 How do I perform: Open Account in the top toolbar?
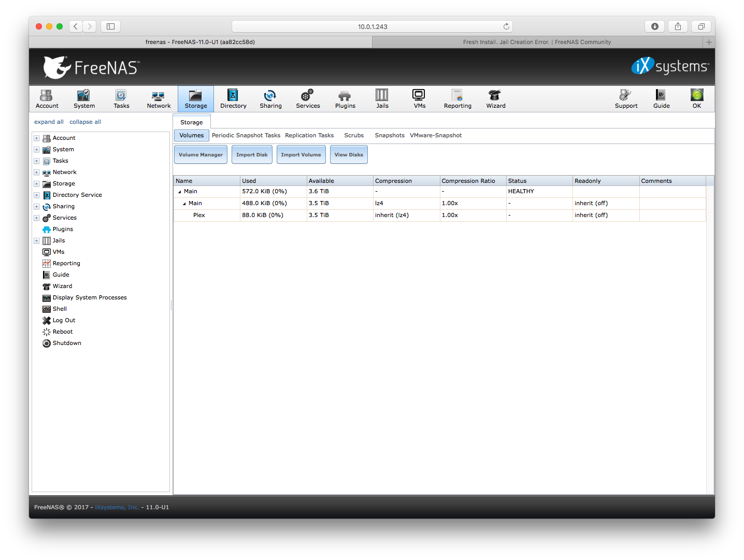tap(47, 98)
